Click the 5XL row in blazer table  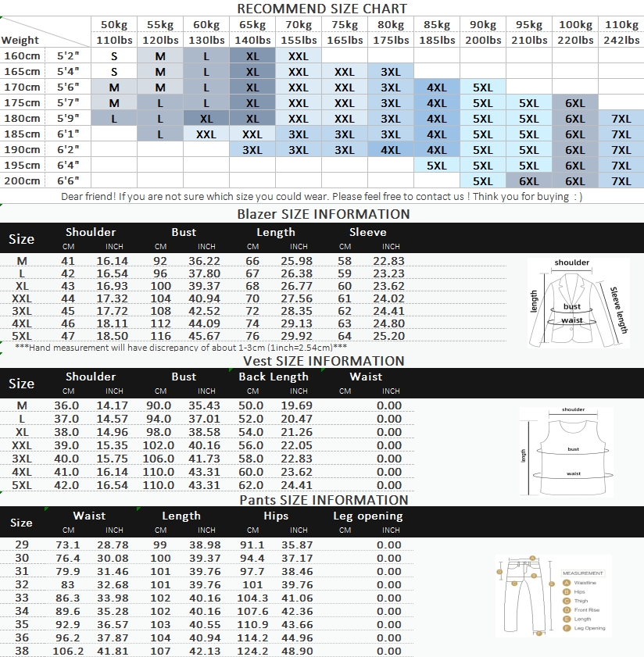pyautogui.click(x=253, y=336)
